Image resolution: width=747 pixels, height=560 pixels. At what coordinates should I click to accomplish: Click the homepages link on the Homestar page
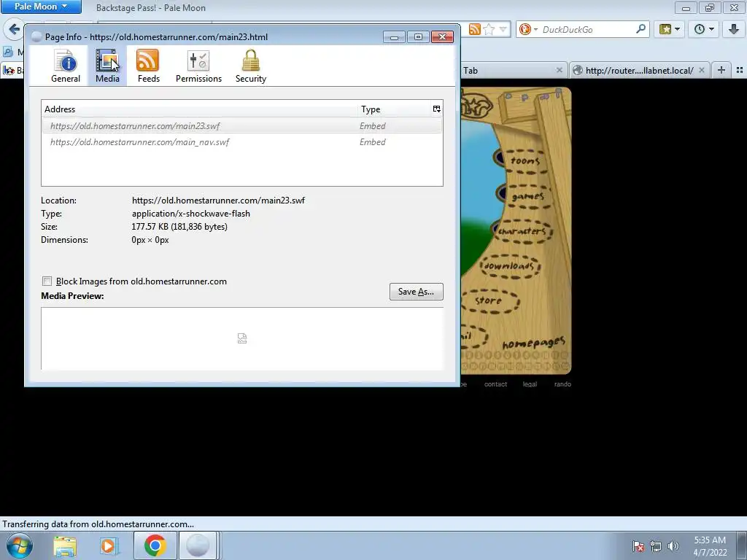coord(533,343)
